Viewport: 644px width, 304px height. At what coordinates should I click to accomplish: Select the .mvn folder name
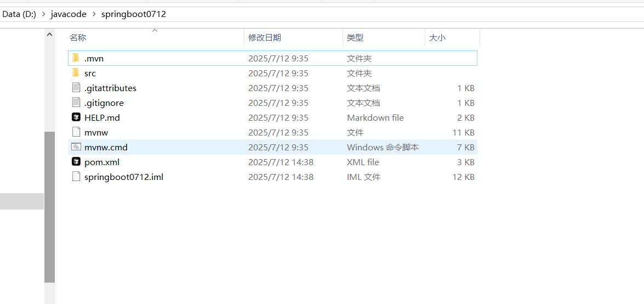pos(94,59)
